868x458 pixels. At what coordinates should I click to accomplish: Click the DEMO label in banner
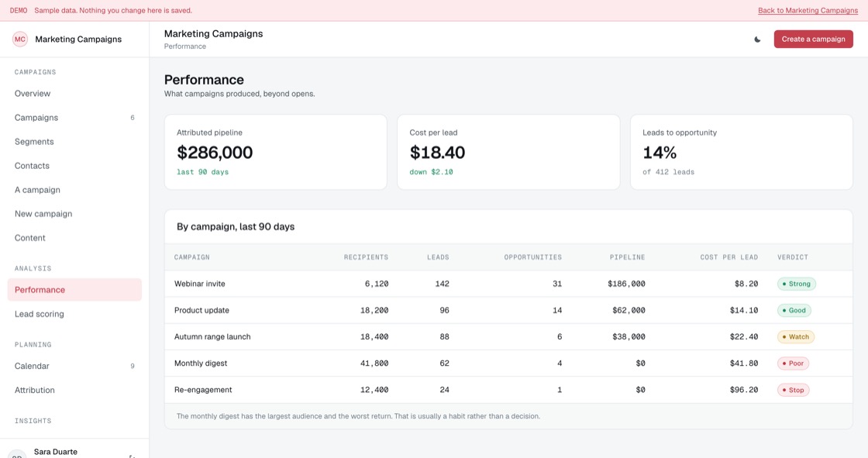pos(19,11)
